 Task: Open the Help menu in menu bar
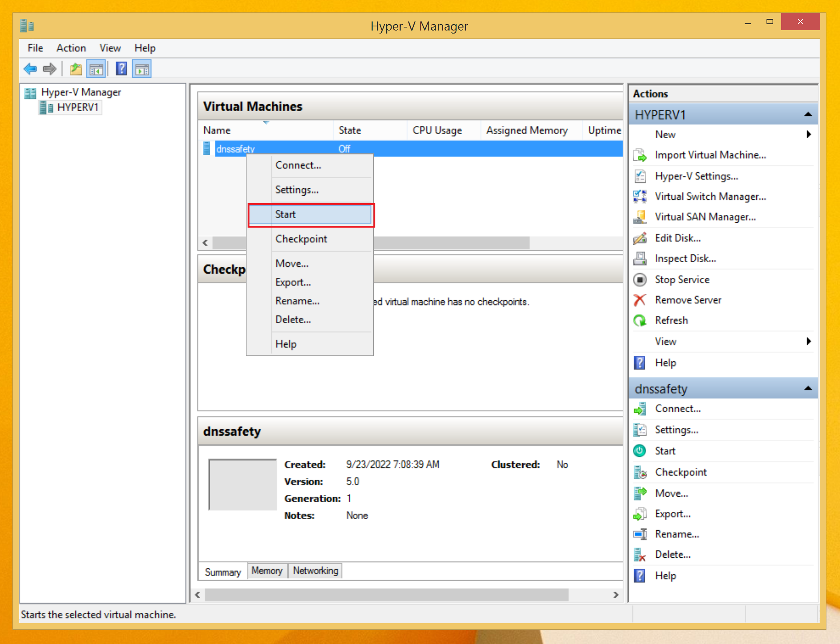pos(145,48)
